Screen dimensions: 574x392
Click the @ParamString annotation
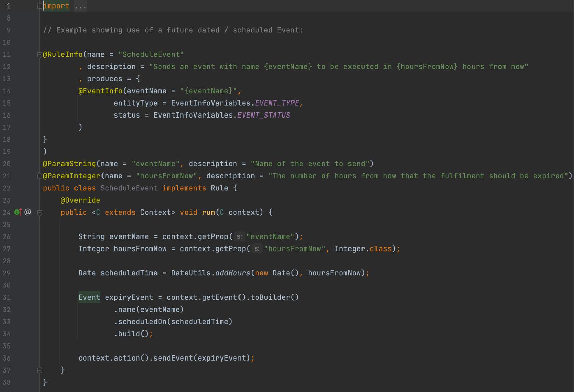click(69, 164)
